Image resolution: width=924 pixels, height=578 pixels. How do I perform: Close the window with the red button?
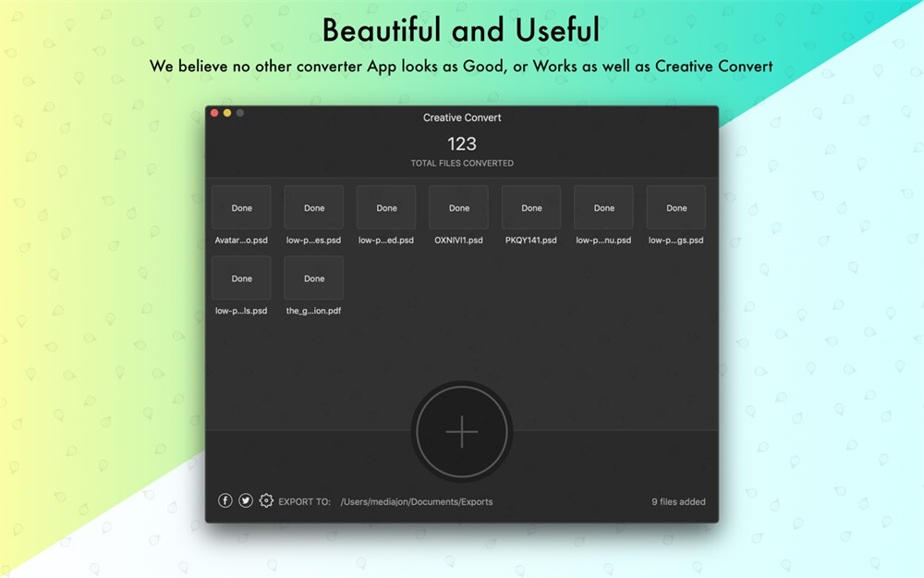[214, 113]
